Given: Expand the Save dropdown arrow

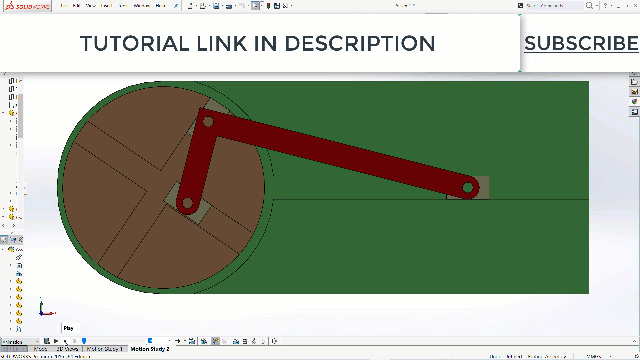Looking at the screenshot, I should [x=222, y=6].
